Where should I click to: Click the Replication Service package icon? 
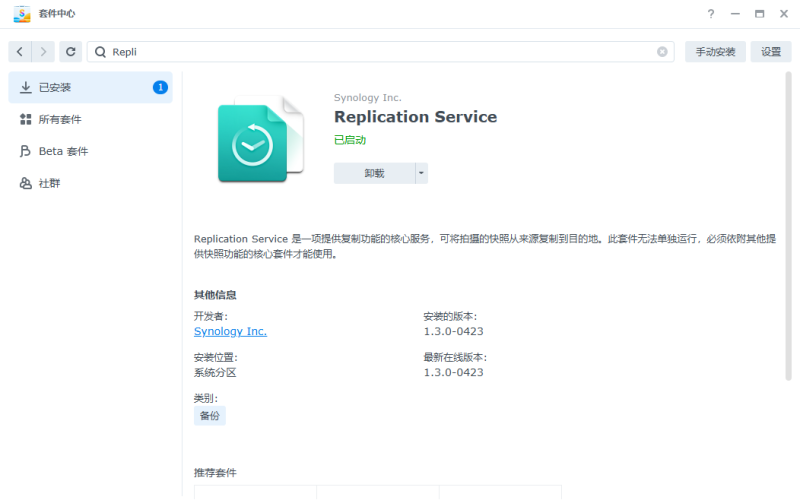click(x=261, y=139)
